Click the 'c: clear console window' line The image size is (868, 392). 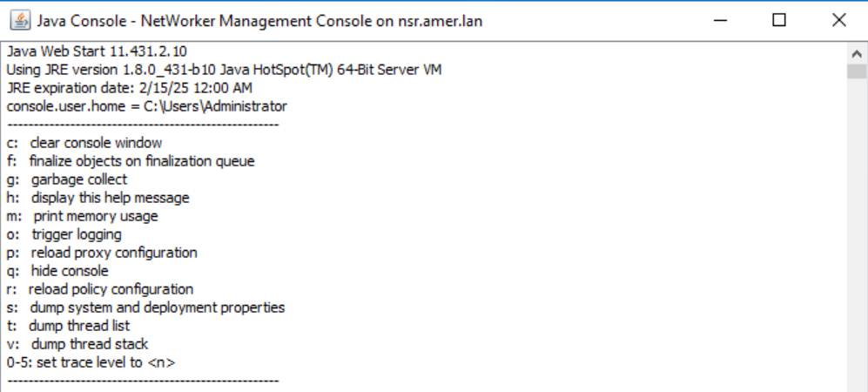[x=84, y=143]
